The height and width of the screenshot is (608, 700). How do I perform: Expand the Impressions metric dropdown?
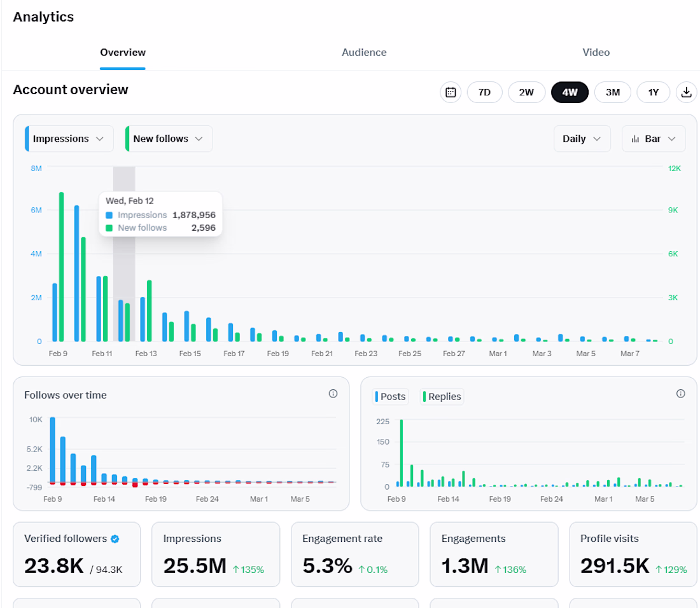click(x=69, y=139)
